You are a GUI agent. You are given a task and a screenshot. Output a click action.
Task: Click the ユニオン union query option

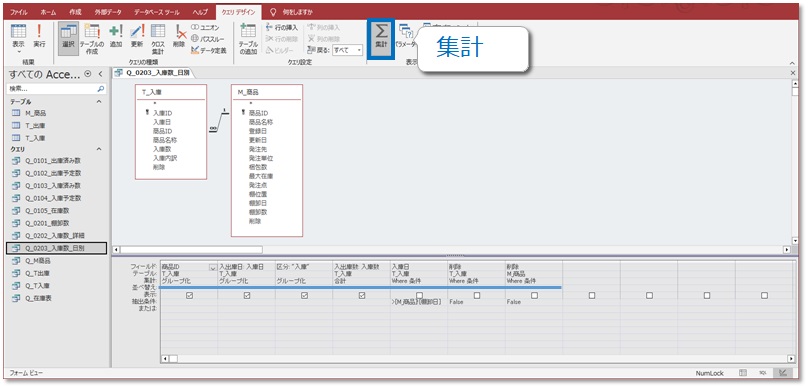pos(206,27)
